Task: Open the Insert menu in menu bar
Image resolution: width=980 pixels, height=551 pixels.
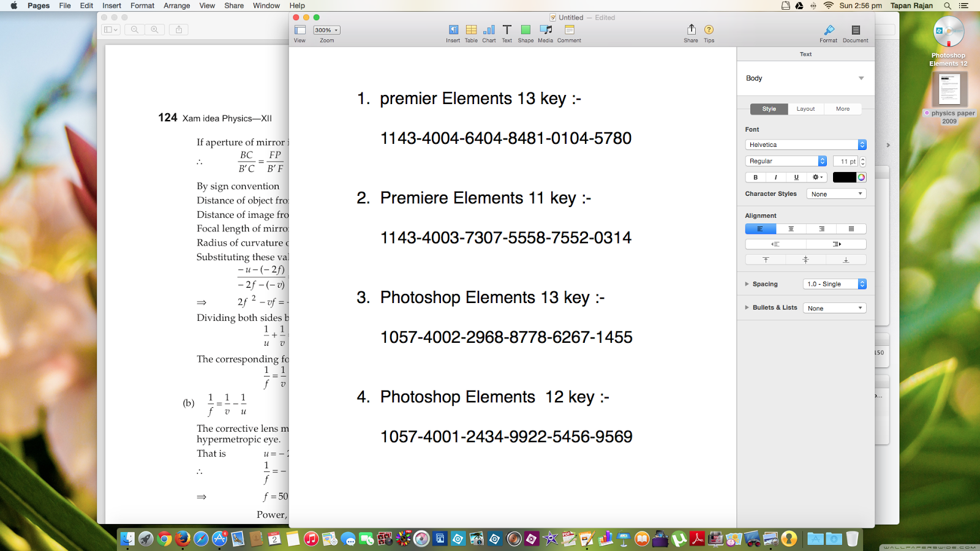Action: click(111, 6)
